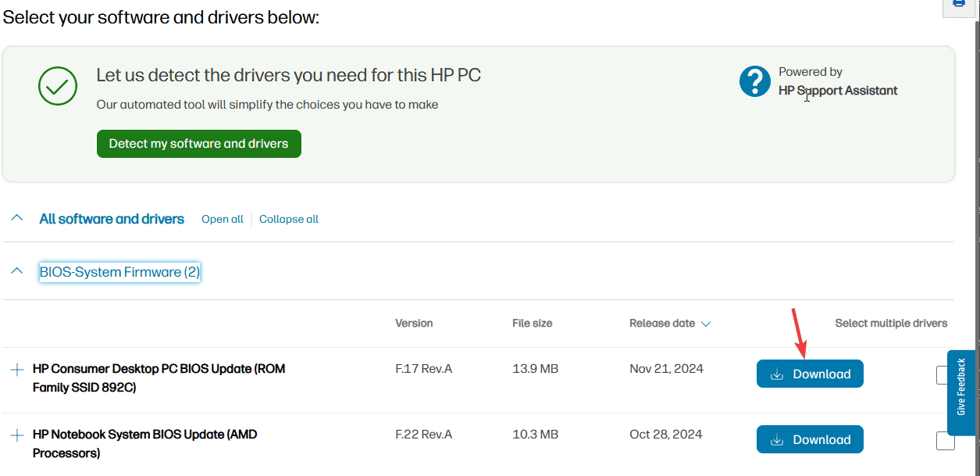The height and width of the screenshot is (476, 980).
Task: Collapse the All software and drivers section
Action: click(x=17, y=219)
